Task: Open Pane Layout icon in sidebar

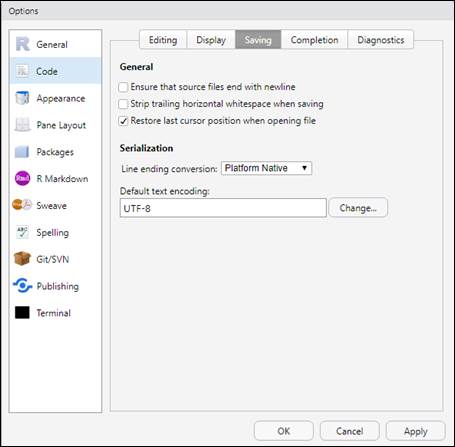Action: point(22,125)
